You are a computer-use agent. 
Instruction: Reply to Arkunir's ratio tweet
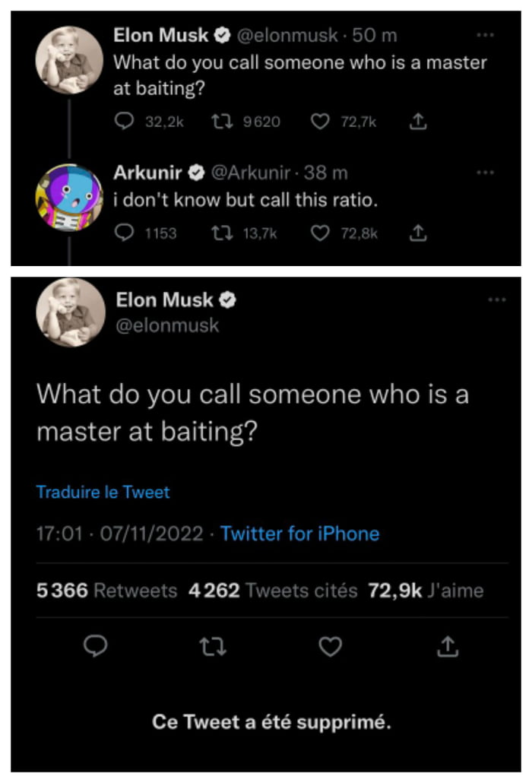(x=125, y=233)
